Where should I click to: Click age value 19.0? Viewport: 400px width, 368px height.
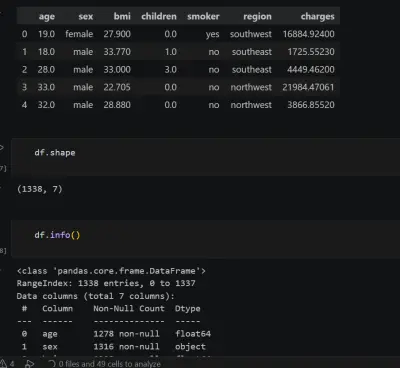(x=46, y=34)
